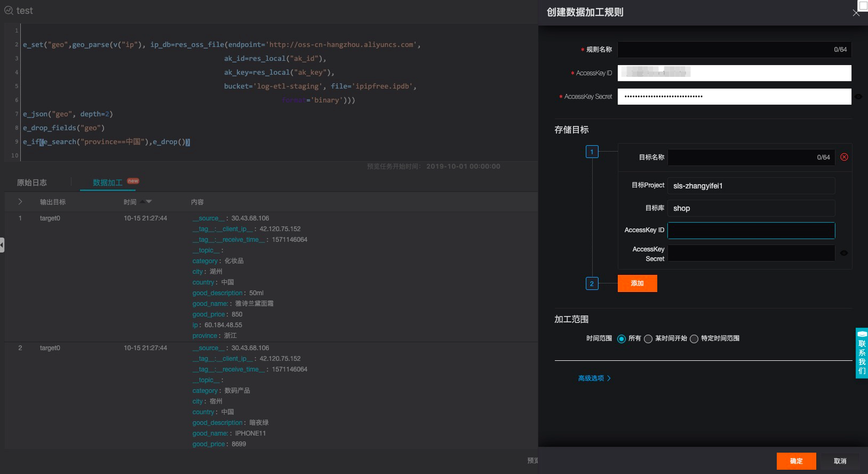
Task: Confirm with the 确定 button
Action: pos(797,461)
